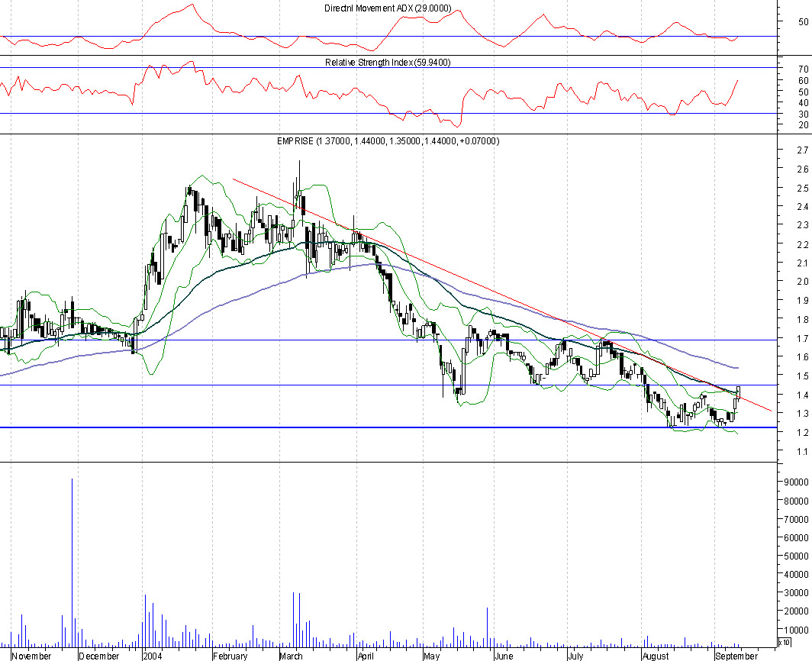The image size is (812, 661).
Task: Select the July label on time axis
Action: [x=575, y=656]
